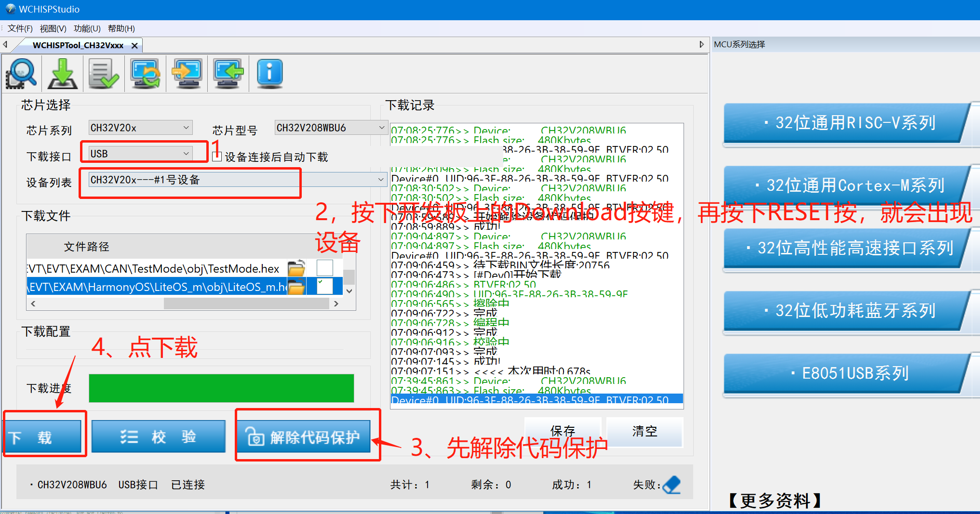Select the WCHISPTool_CH32Vxxx tab

[78, 45]
